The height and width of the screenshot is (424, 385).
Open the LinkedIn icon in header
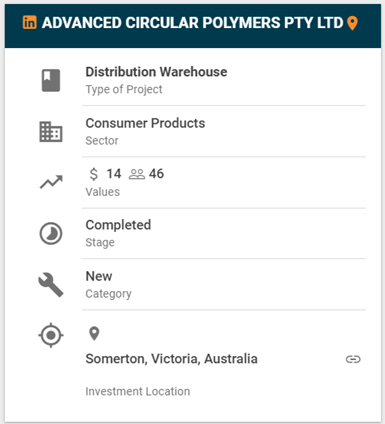[x=29, y=23]
